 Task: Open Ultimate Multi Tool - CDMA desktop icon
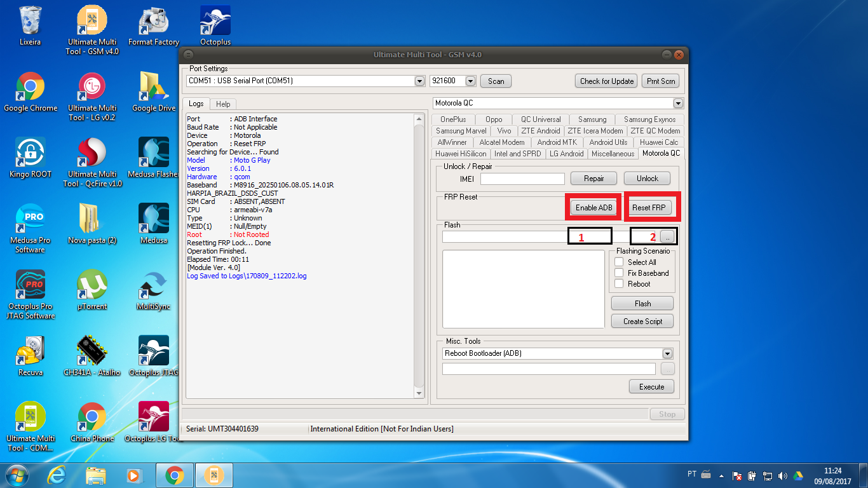(x=30, y=427)
